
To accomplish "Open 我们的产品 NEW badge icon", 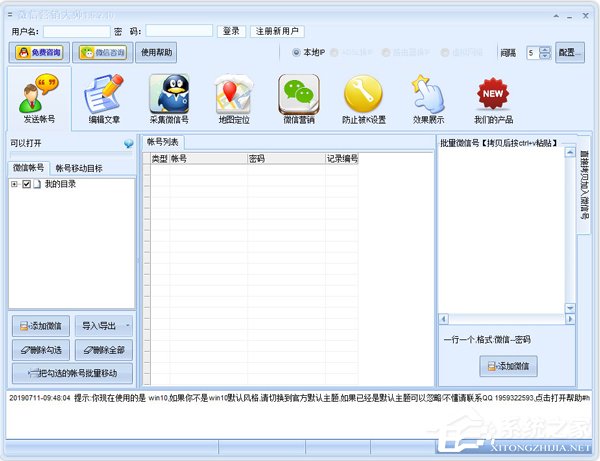I will click(x=493, y=99).
